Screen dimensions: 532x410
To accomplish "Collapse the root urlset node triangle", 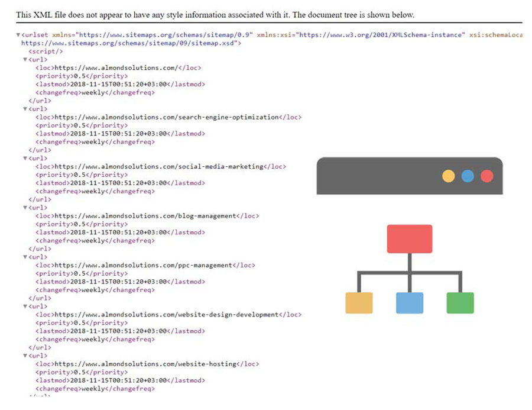I will 18,35.
